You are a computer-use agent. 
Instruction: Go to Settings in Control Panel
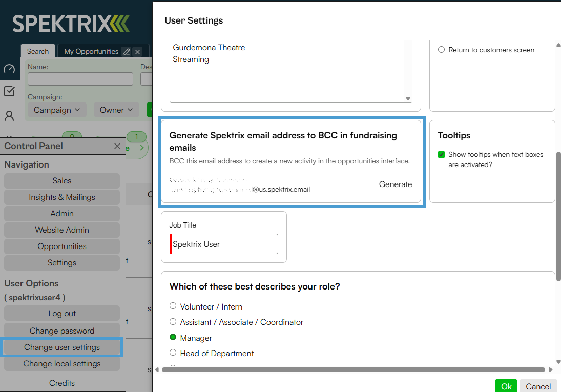click(x=62, y=263)
